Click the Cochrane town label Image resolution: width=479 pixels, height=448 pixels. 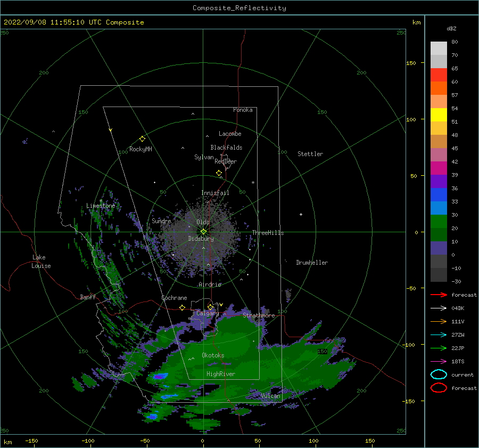click(174, 298)
